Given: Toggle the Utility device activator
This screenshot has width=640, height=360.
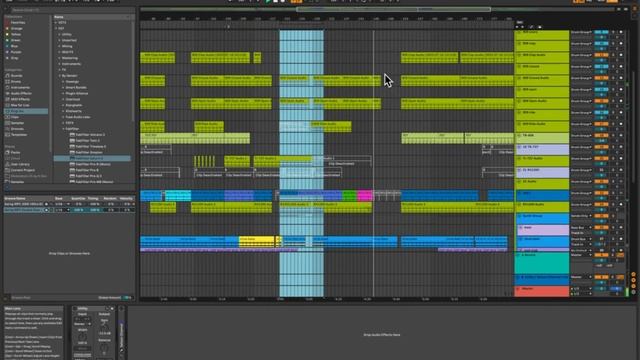Looking at the screenshot, I should click(75, 309).
